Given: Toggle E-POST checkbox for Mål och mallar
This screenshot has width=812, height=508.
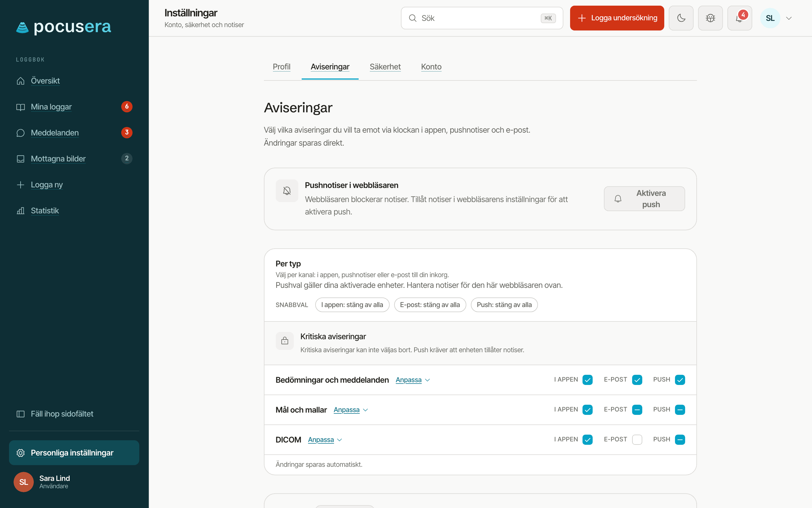Looking at the screenshot, I should coord(637,410).
